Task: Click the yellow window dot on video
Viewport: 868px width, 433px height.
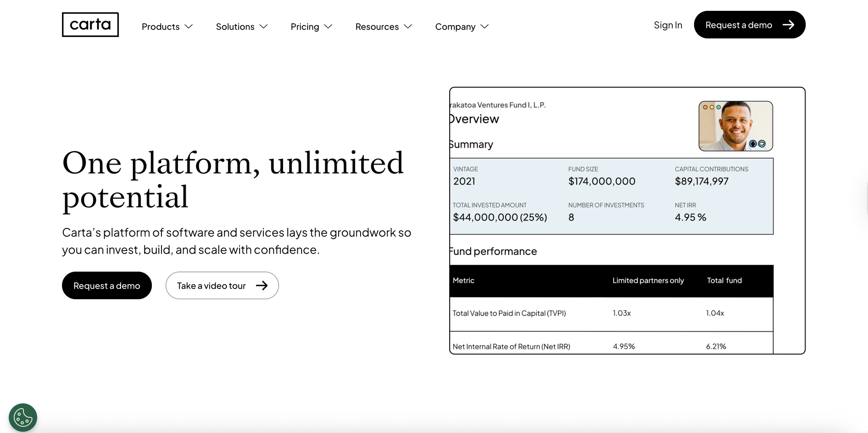Action: click(712, 107)
